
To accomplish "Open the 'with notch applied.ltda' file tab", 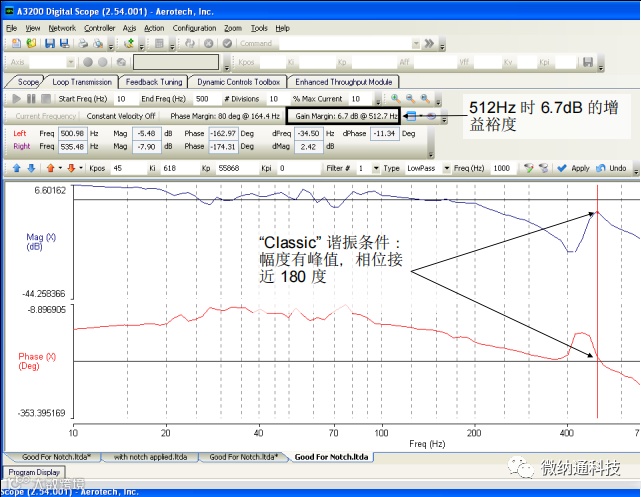I will (150, 457).
